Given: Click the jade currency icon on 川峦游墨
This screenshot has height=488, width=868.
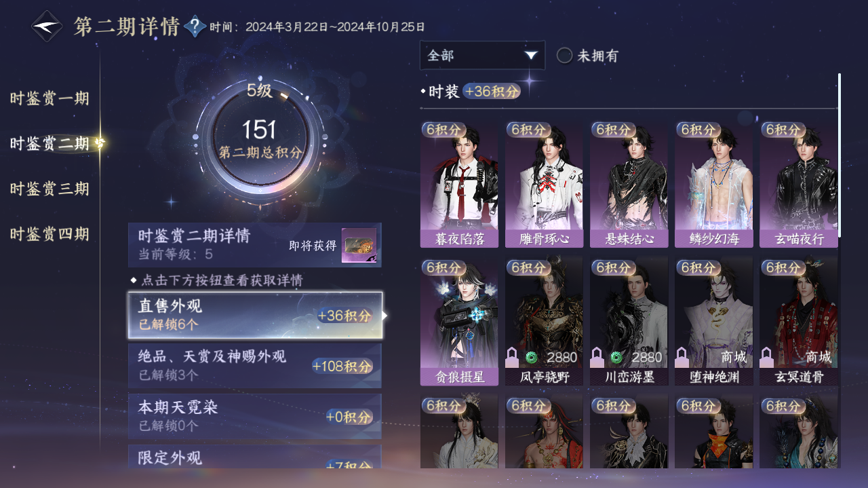Looking at the screenshot, I should (x=616, y=357).
